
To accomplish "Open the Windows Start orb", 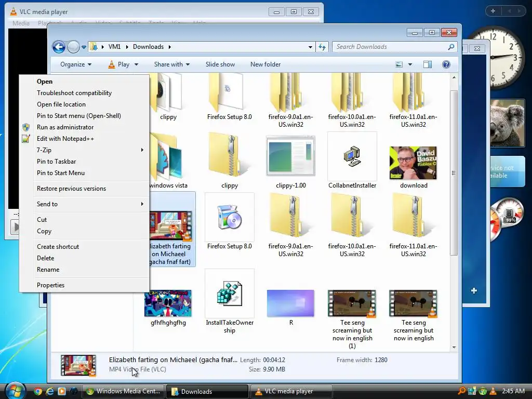I will click(x=15, y=391).
